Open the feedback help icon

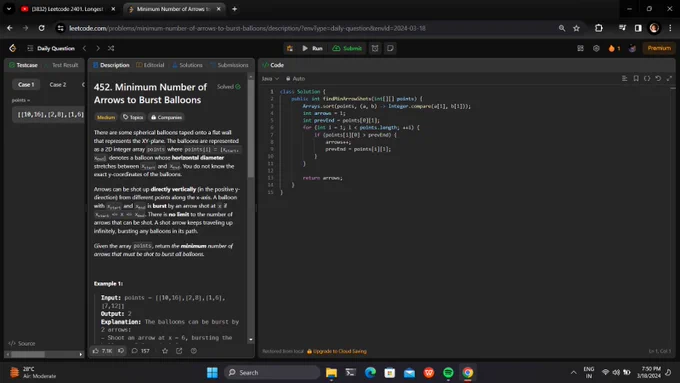click(x=194, y=350)
